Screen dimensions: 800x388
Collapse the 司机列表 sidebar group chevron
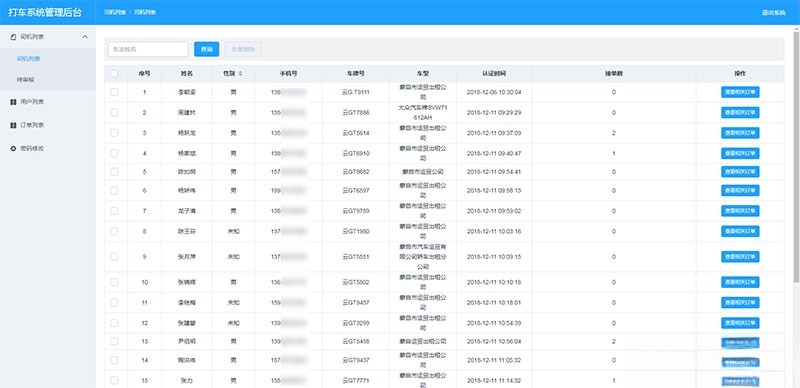point(85,37)
